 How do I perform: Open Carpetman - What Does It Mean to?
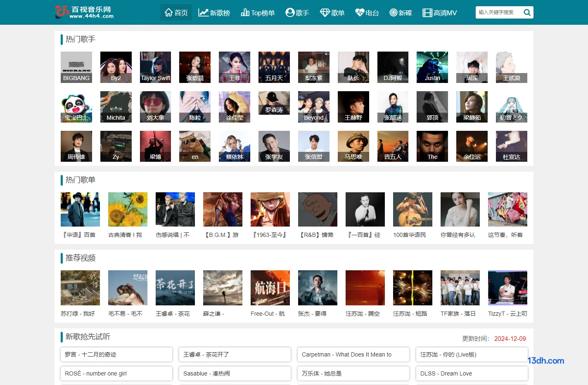353,354
